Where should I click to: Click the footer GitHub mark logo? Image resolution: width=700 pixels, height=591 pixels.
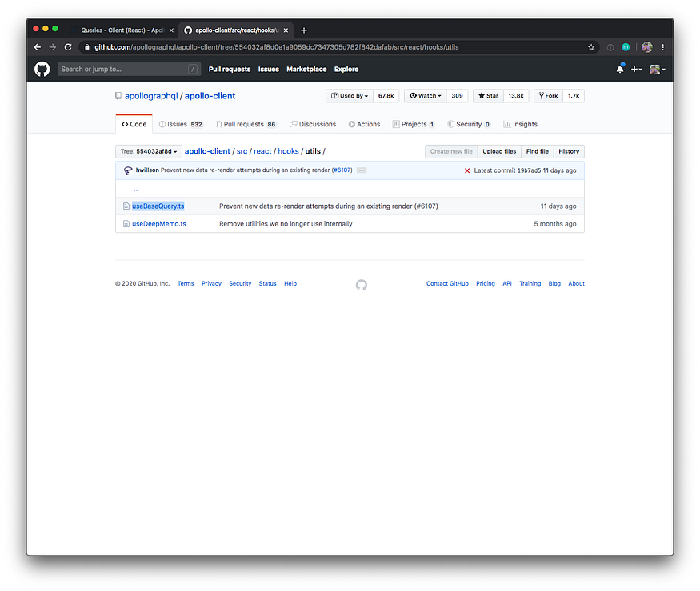362,285
